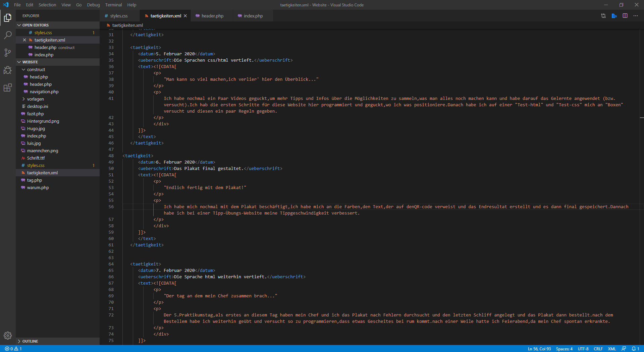Open the editor More Actions ellipsis
The width and height of the screenshot is (644, 352).
(x=636, y=16)
